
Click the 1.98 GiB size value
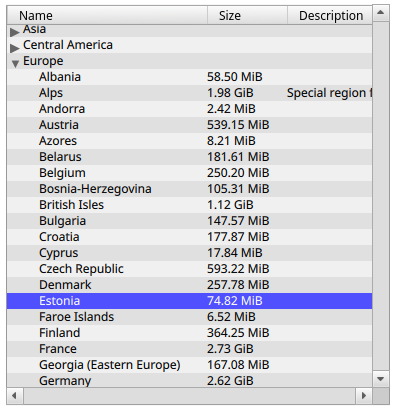pos(230,93)
